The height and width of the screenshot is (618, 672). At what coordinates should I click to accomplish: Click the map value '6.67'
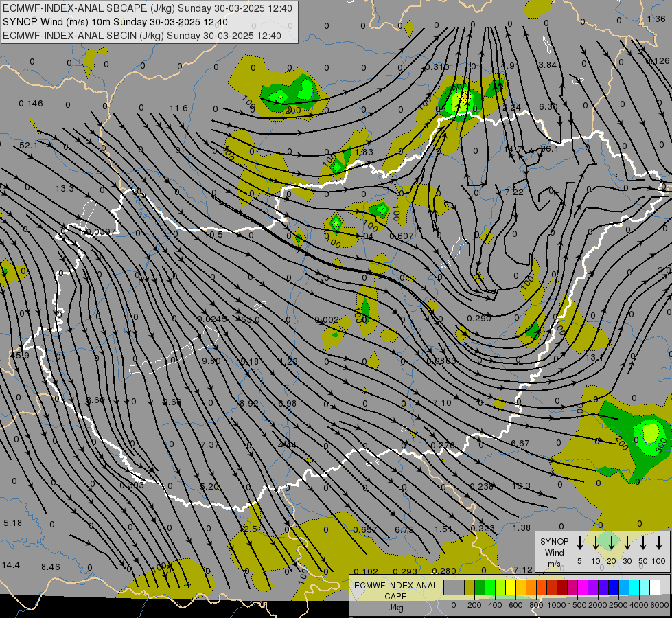tap(520, 443)
